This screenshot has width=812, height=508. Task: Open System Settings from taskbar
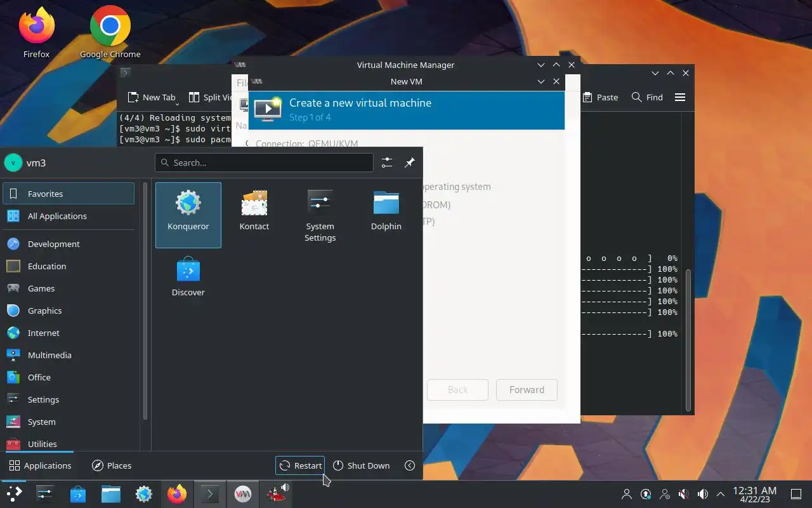point(45,493)
